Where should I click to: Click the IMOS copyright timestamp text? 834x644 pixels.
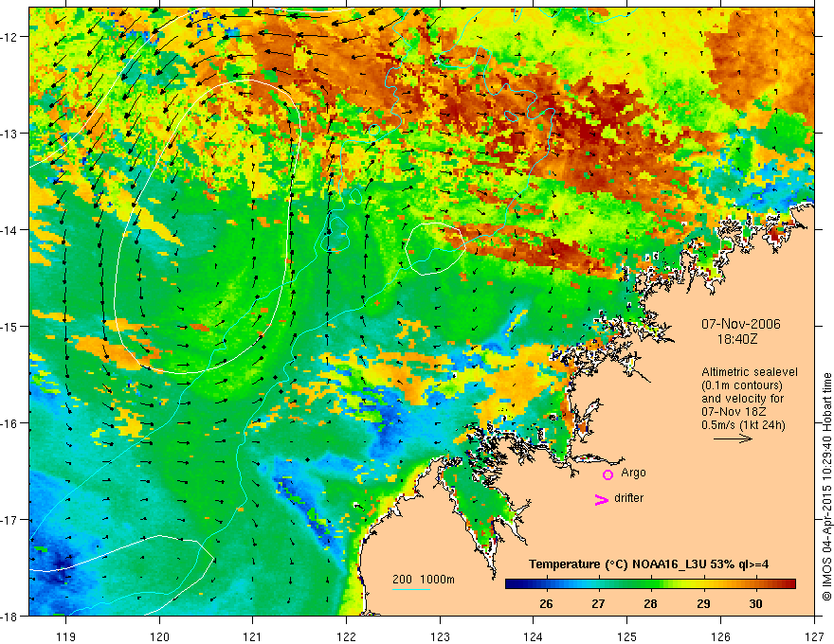pos(827,488)
